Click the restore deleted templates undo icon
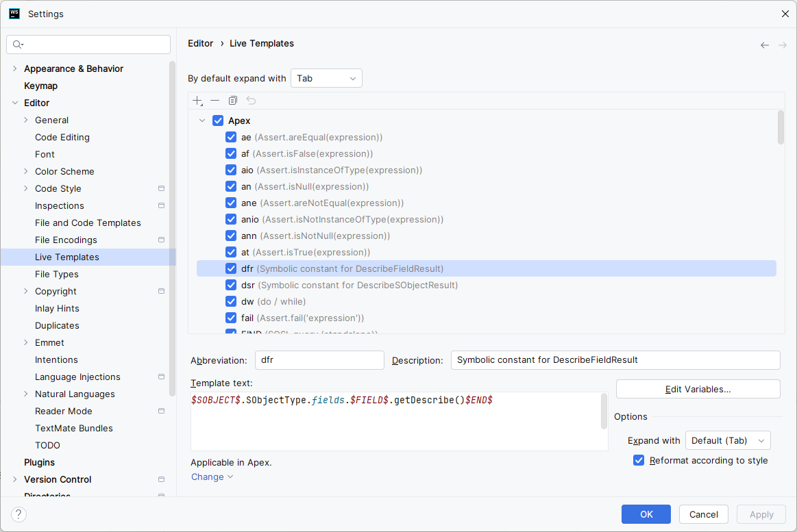Image resolution: width=797 pixels, height=532 pixels. [251, 101]
